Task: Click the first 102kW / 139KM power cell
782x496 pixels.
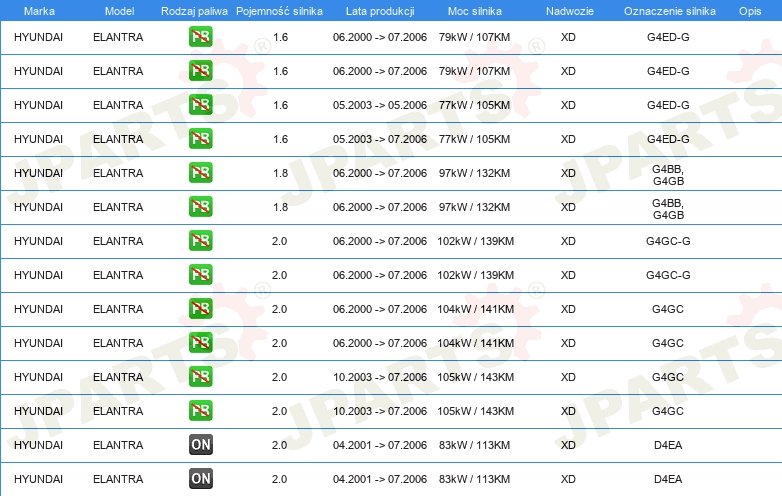Action: point(476,241)
